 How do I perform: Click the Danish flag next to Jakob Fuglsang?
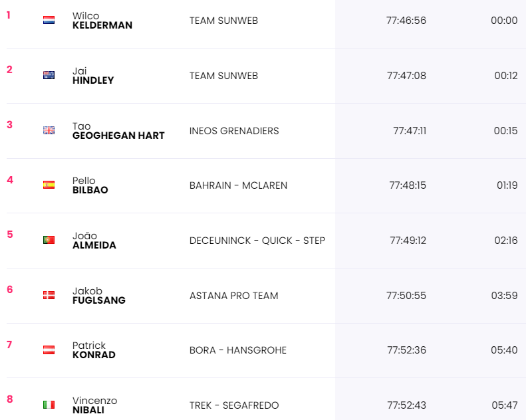pos(49,295)
